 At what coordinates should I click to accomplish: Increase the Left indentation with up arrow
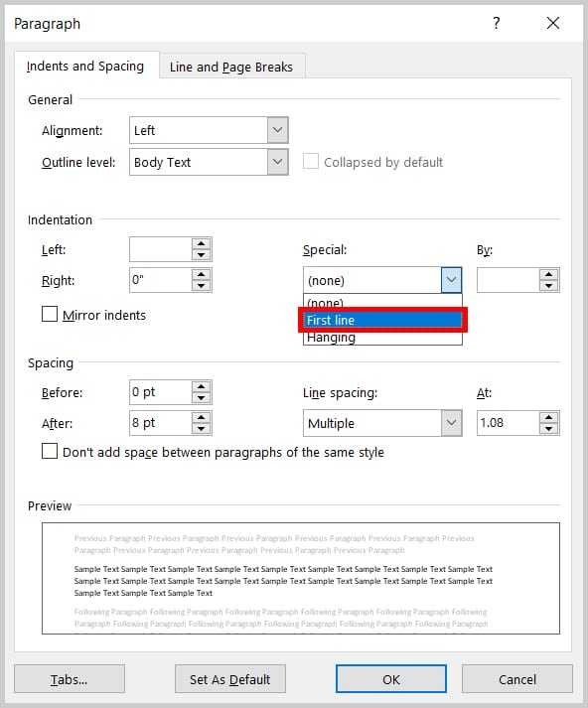201,243
